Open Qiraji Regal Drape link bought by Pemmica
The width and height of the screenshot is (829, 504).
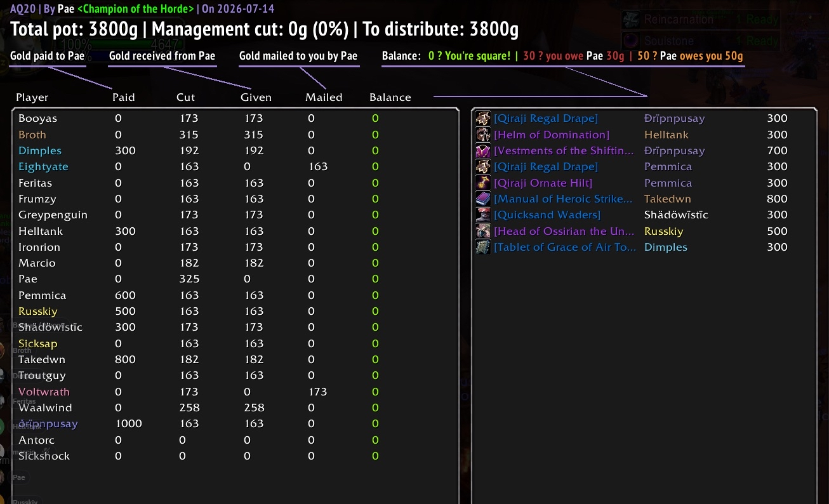pos(546,166)
